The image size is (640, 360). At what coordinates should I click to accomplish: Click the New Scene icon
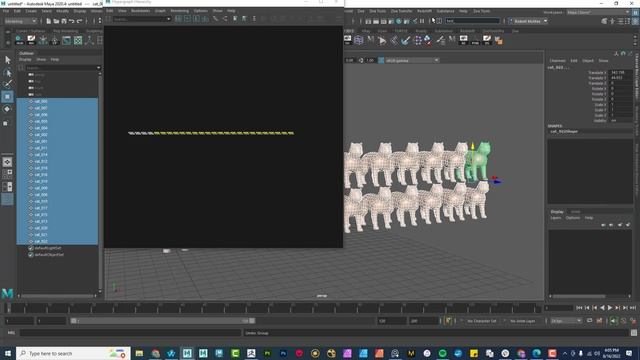point(48,21)
